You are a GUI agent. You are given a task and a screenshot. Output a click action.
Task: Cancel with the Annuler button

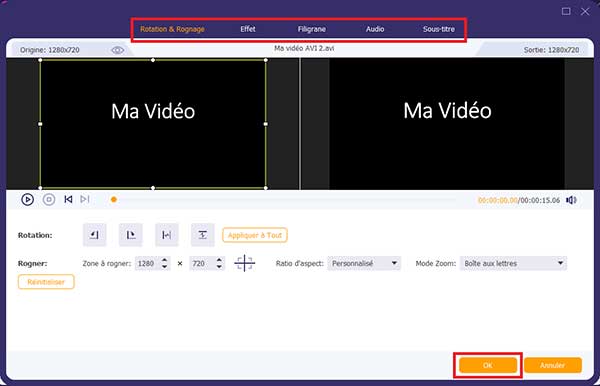click(x=553, y=365)
